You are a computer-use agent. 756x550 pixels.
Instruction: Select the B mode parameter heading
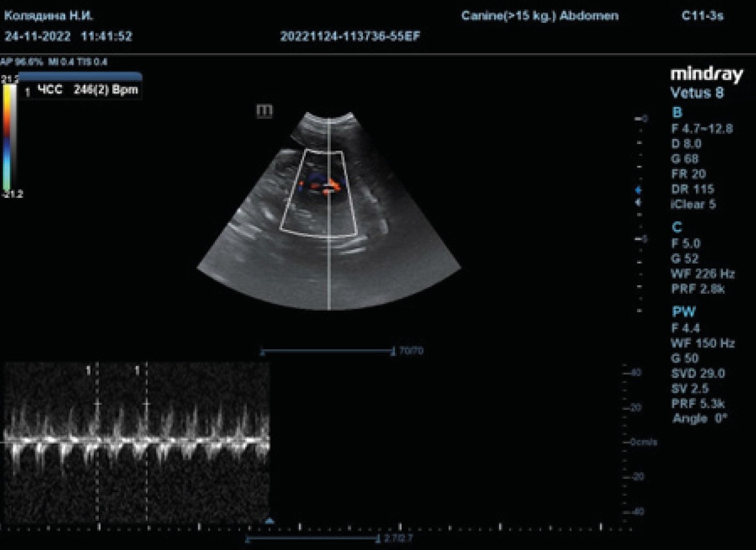point(677,113)
